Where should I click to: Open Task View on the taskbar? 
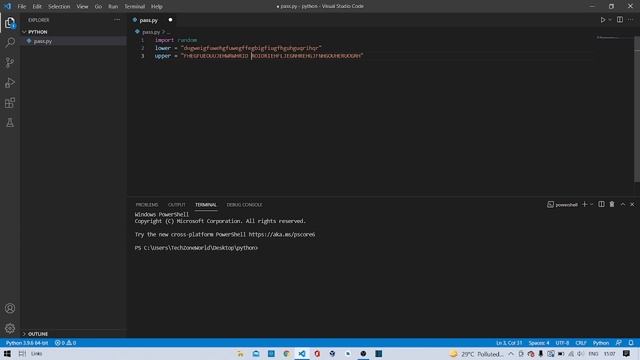point(22,354)
